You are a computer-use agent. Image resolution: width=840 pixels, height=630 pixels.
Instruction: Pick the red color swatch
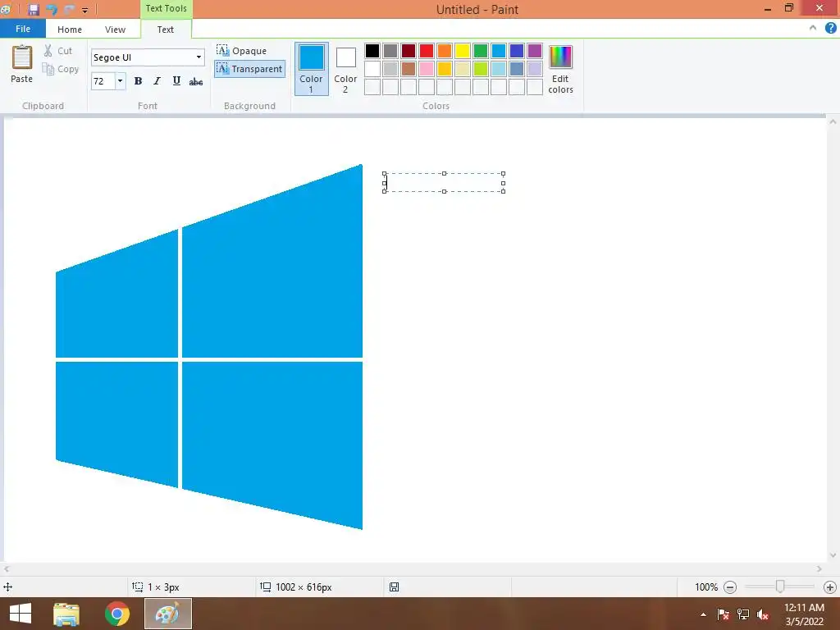coord(427,51)
